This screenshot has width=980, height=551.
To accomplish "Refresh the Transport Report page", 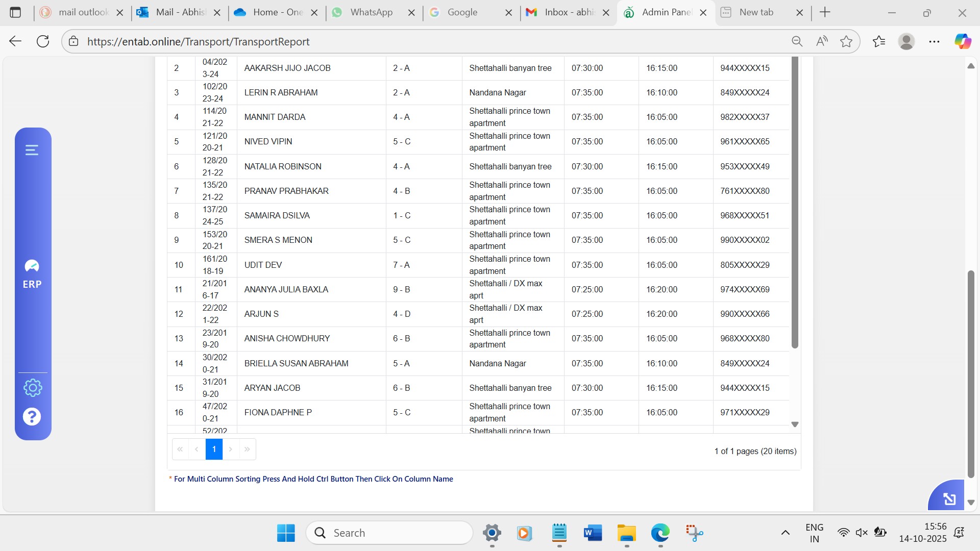I will point(43,41).
